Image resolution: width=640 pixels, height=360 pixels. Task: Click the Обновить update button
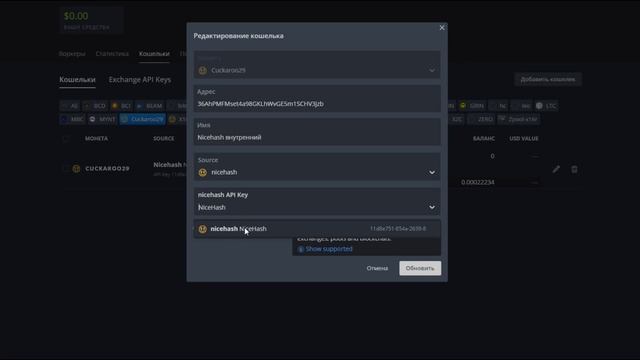[x=420, y=268]
